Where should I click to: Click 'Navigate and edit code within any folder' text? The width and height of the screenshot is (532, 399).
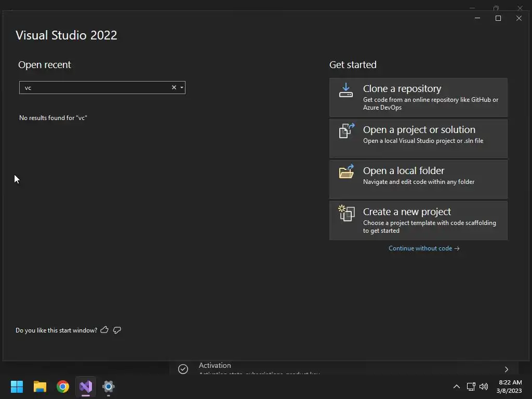419,182
